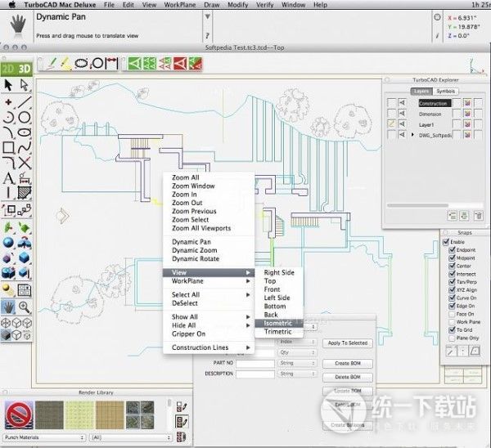Click the solid red A text style icon
This screenshot has width=491, height=448.
180,64
